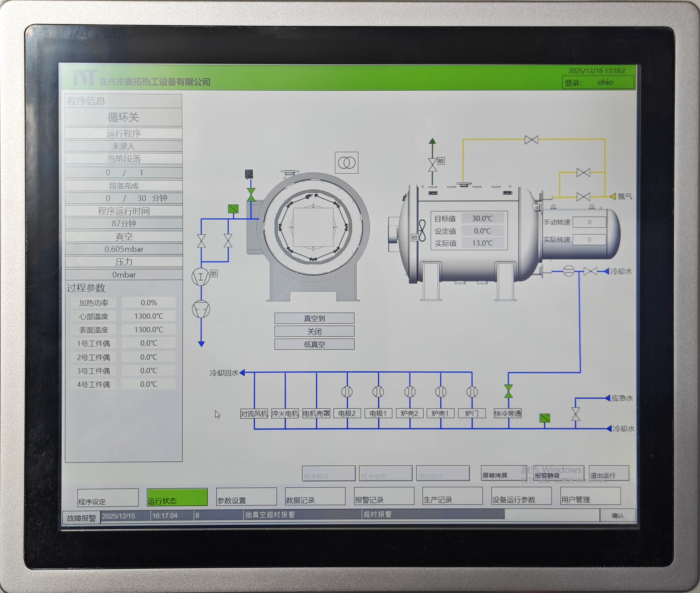700x593 pixels.
Task: Click the 4号工件偶 0.0℃ value
Action: point(148,384)
